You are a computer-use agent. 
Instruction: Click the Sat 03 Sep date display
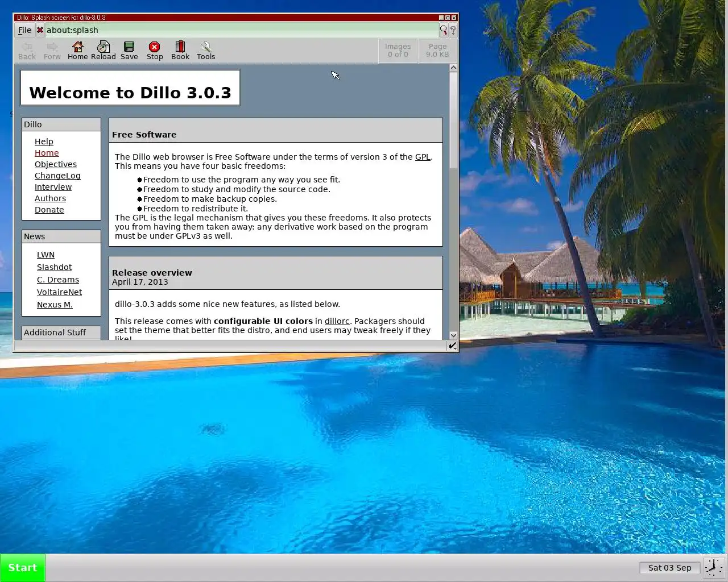(669, 568)
